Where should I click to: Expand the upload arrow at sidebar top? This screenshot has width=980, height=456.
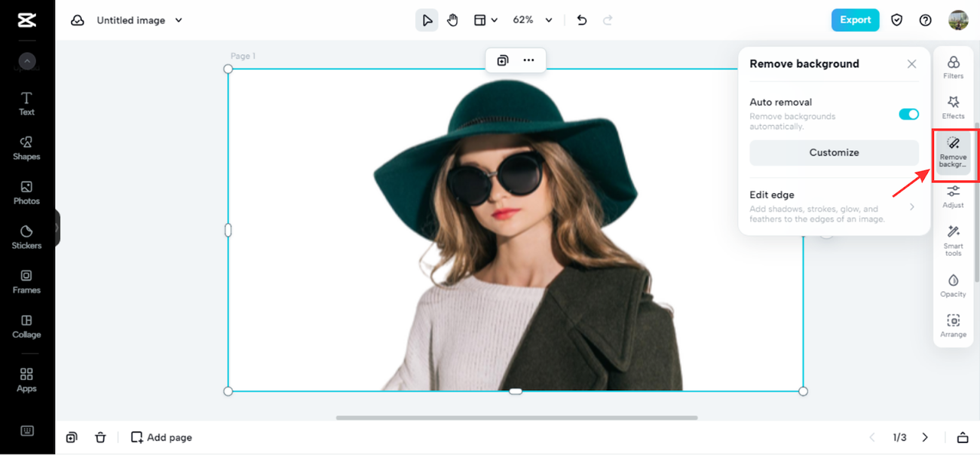point(27,61)
